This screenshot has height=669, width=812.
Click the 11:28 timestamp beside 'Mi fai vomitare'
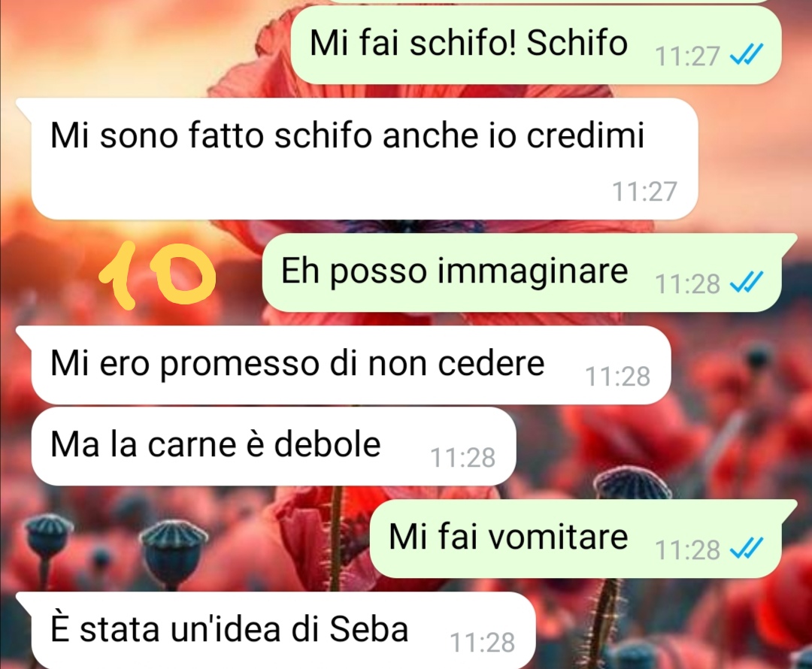click(x=687, y=550)
